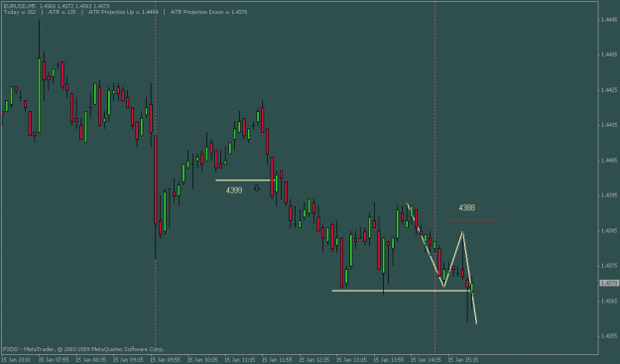Click the '15 Jan 10:35' time axis label
The width and height of the screenshot is (620, 364).
(x=202, y=360)
